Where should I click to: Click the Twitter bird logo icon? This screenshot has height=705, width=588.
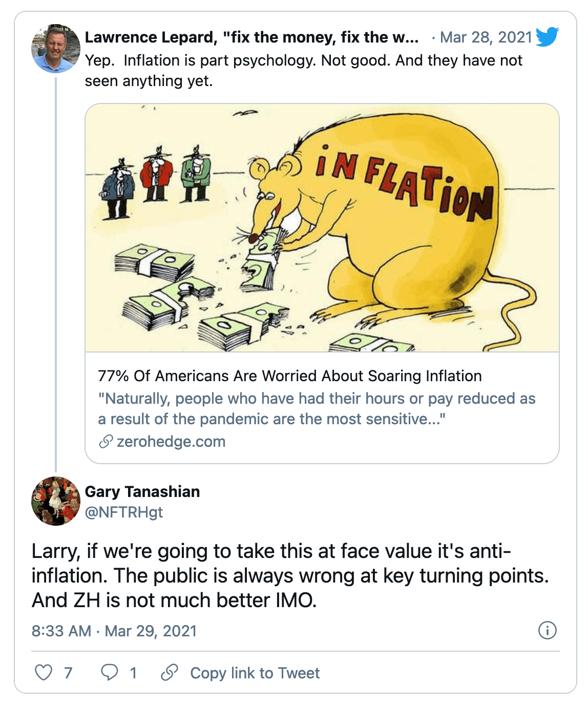(547, 37)
